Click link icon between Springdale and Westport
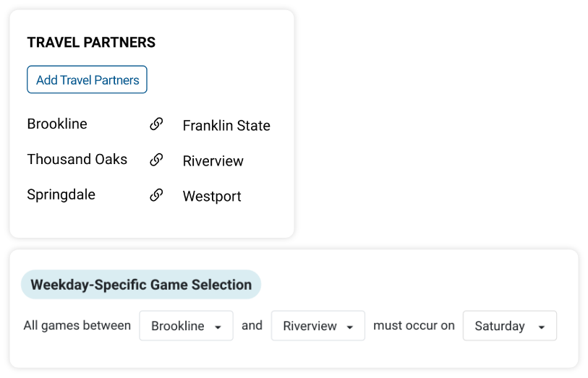This screenshot has width=588, height=378. coord(156,195)
